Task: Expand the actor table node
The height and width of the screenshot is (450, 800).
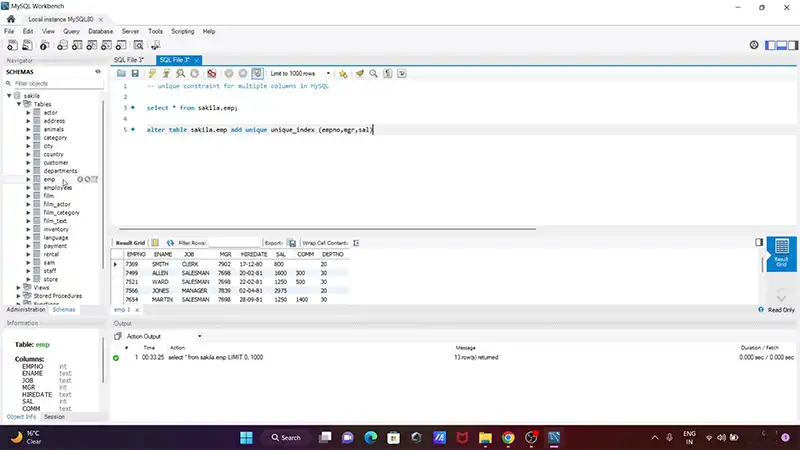Action: point(29,112)
